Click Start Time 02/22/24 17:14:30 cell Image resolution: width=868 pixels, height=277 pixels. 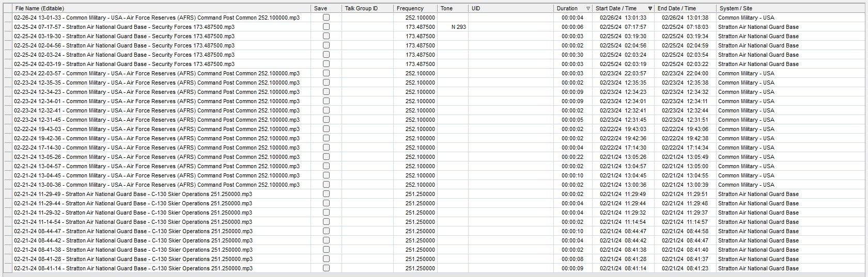click(x=623, y=148)
